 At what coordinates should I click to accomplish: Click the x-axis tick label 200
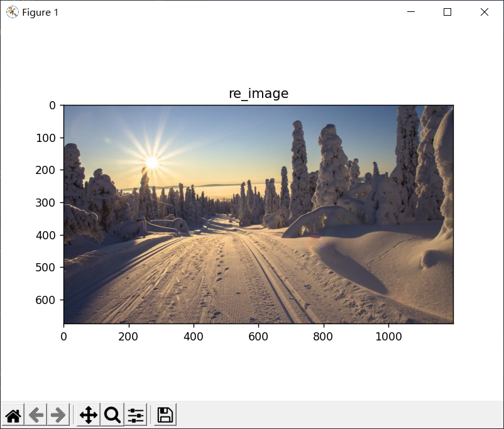pos(128,337)
